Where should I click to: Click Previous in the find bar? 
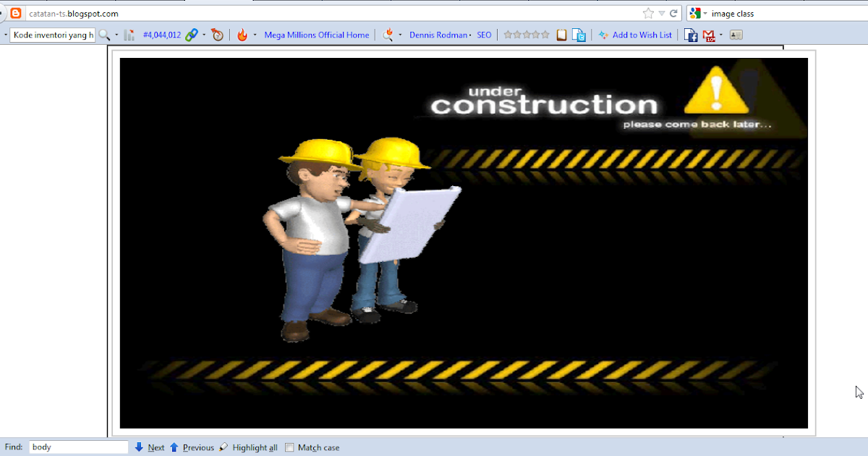tap(192, 447)
